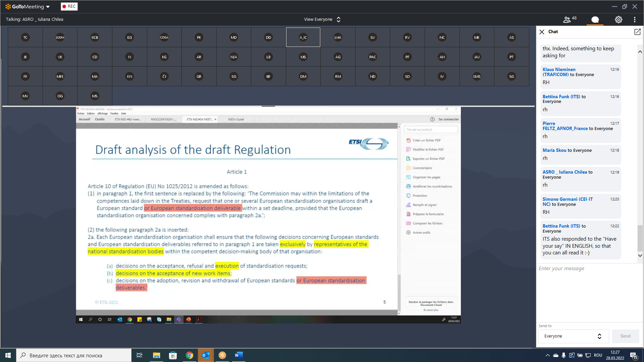
Task: Click Klaus Nieminen (TRAFICOM) sender name
Action: 559,72
